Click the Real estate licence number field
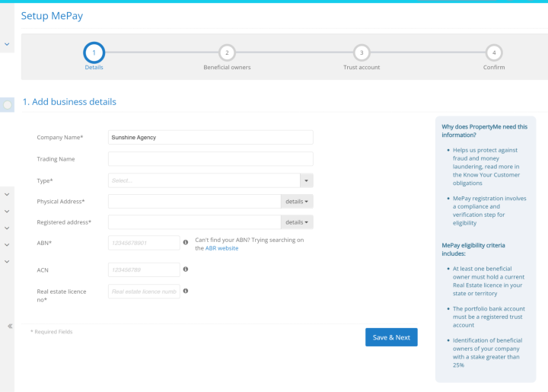This screenshot has height=392, width=548. (144, 292)
